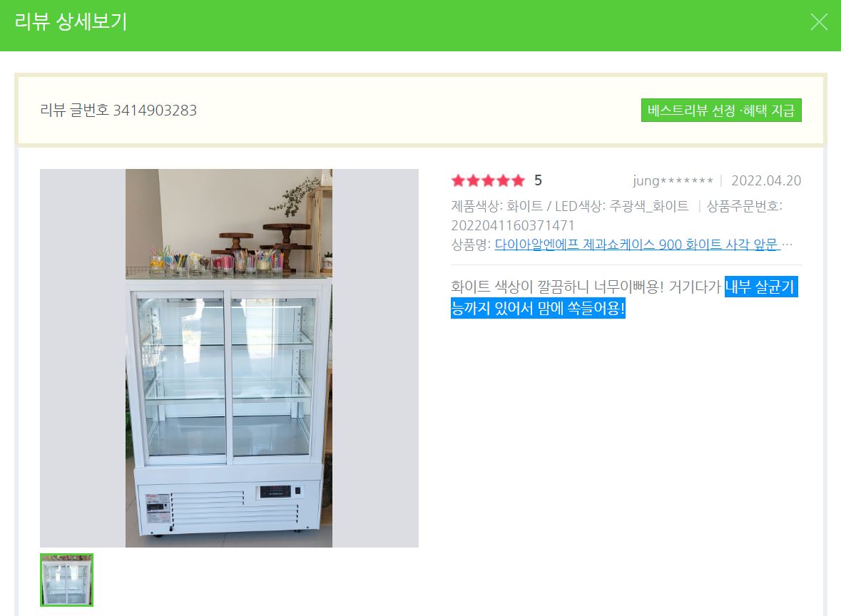Close the 리뷰 상세보기 popup with X
This screenshot has height=616, width=841.
click(819, 22)
